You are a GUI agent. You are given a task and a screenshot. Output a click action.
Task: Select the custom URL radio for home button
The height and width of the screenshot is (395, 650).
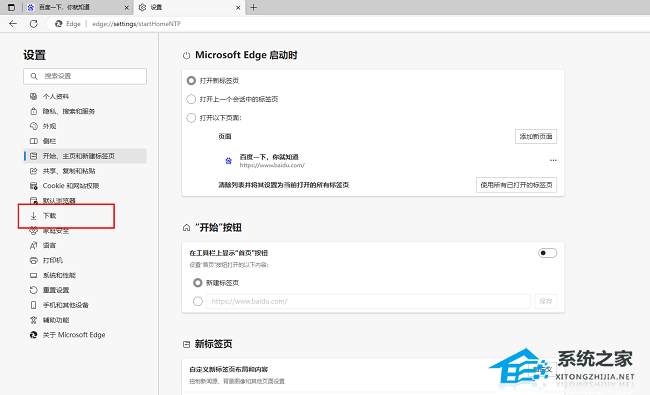click(x=198, y=302)
